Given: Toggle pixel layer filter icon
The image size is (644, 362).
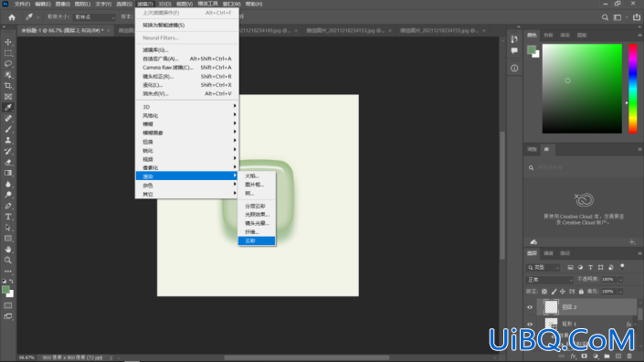Looking at the screenshot, I should [x=571, y=268].
